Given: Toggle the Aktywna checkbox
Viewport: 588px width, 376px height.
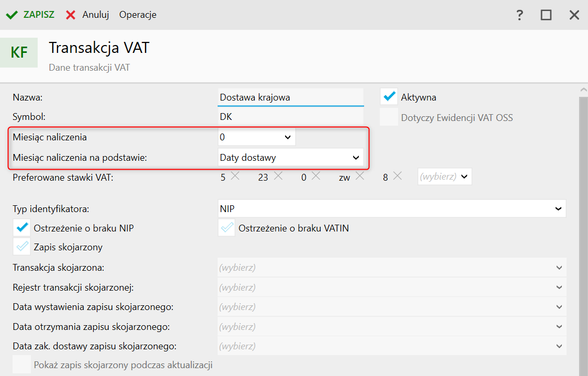Looking at the screenshot, I should (389, 97).
